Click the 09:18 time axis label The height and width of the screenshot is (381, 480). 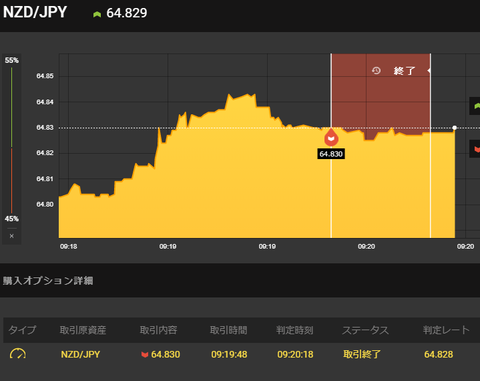point(68,246)
